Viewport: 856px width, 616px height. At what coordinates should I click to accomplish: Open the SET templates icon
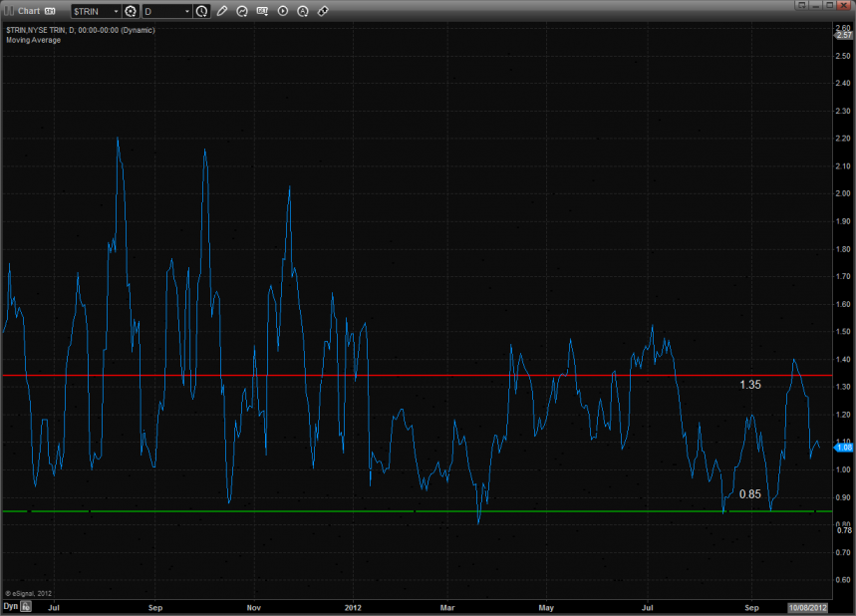click(263, 11)
